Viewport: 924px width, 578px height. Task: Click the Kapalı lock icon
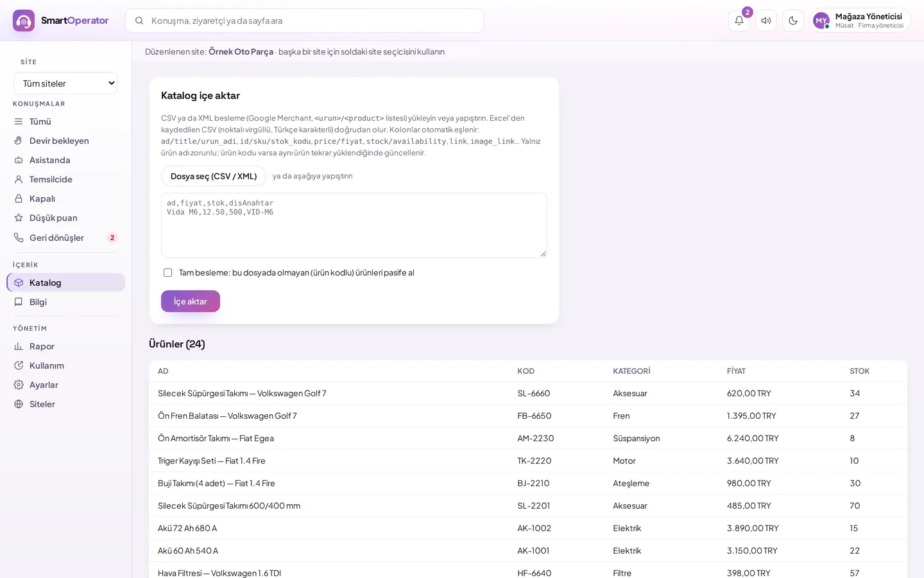tap(19, 198)
